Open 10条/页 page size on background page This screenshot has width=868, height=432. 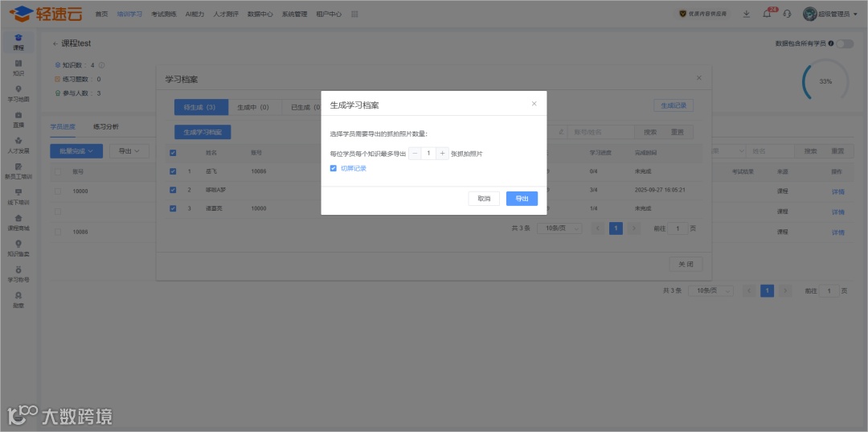(x=710, y=290)
